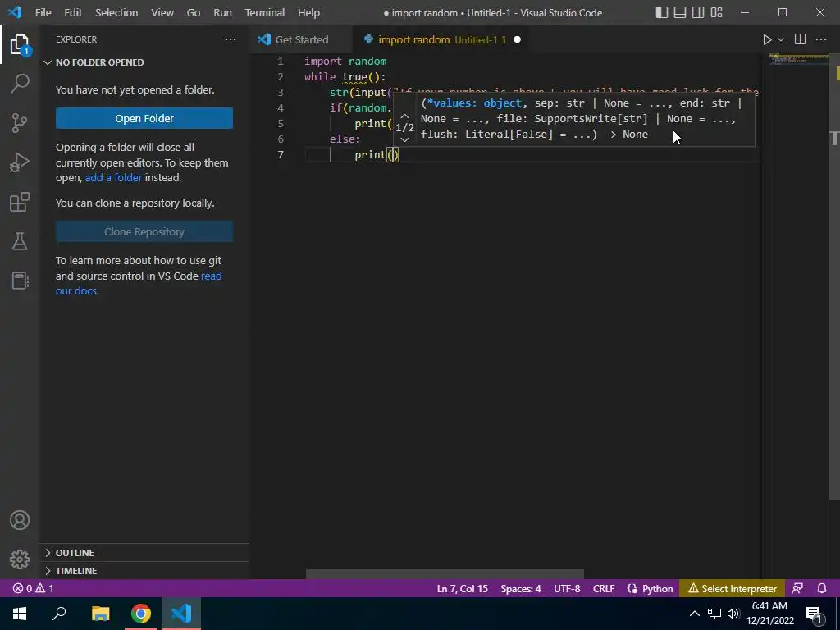840x630 pixels.
Task: Click Select Interpreter in status bar
Action: coord(733,588)
